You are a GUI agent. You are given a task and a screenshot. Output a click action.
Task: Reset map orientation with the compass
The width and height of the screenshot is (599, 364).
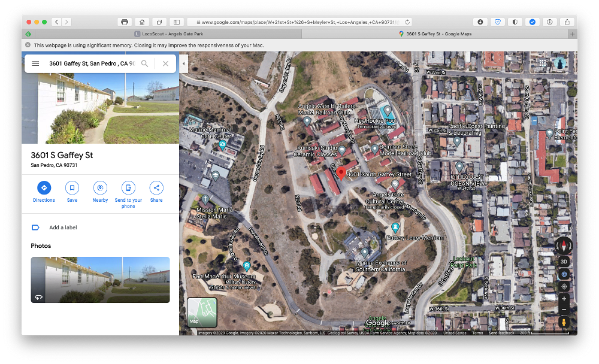click(x=564, y=245)
